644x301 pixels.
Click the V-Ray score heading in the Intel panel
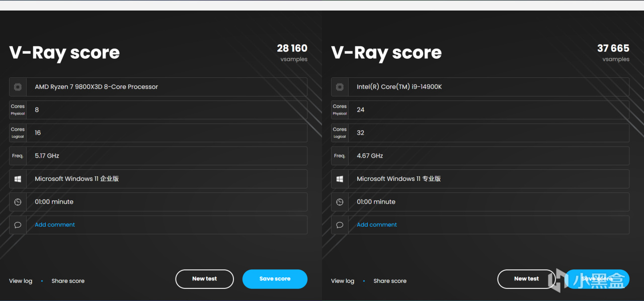[x=386, y=53]
